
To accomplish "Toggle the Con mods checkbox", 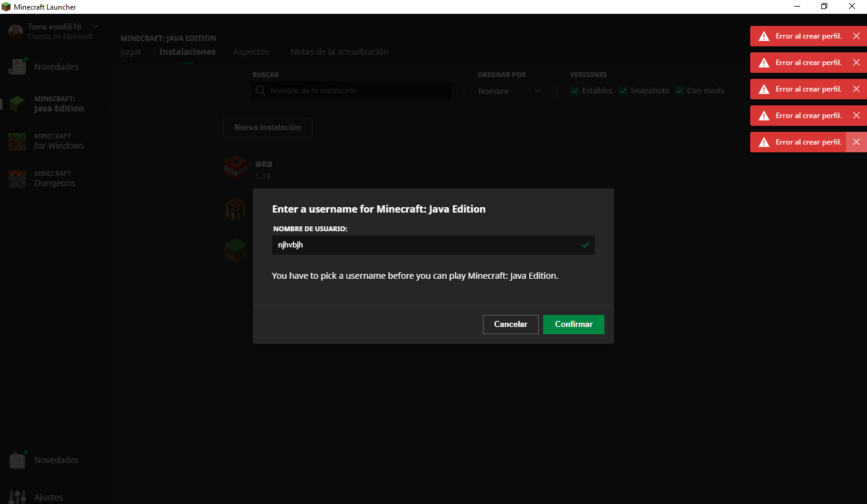I will (680, 91).
